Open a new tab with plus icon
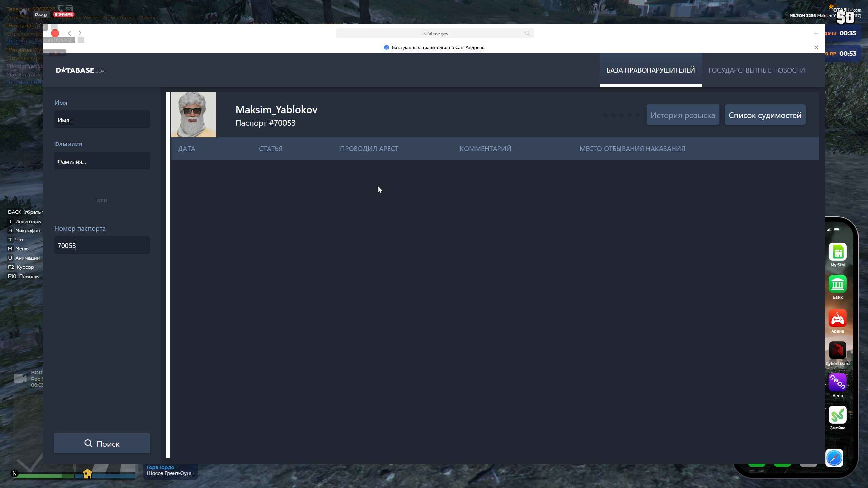Image resolution: width=868 pixels, height=488 pixels. click(816, 33)
